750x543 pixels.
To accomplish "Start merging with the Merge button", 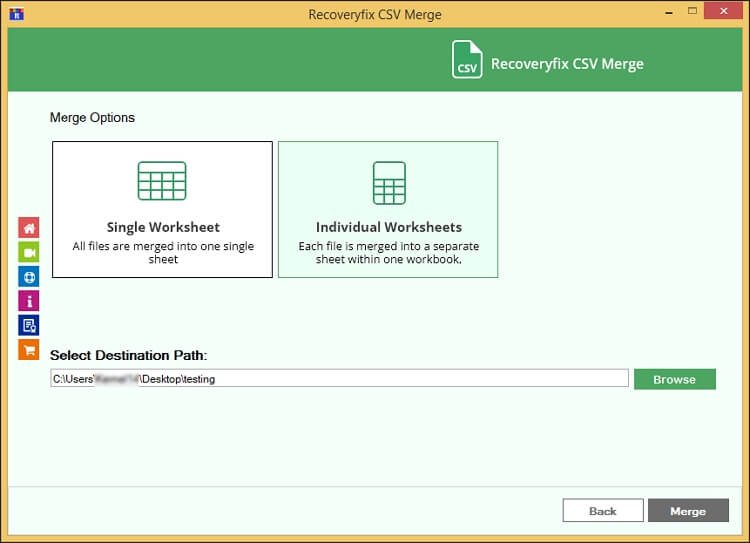I will 688,510.
